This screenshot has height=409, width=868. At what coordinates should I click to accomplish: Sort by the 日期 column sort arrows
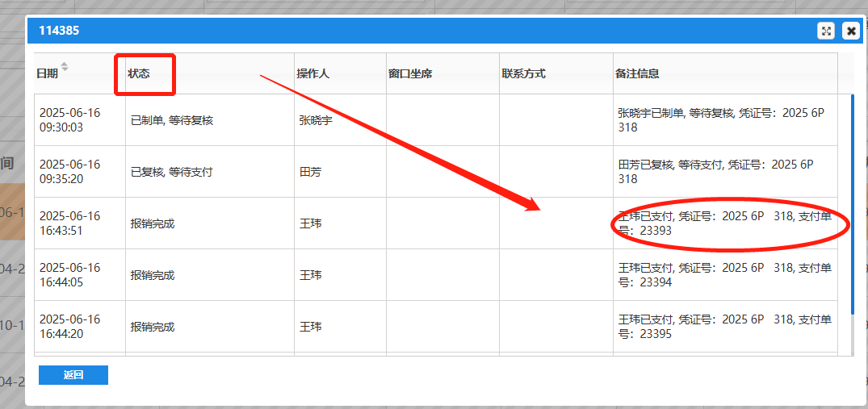65,67
